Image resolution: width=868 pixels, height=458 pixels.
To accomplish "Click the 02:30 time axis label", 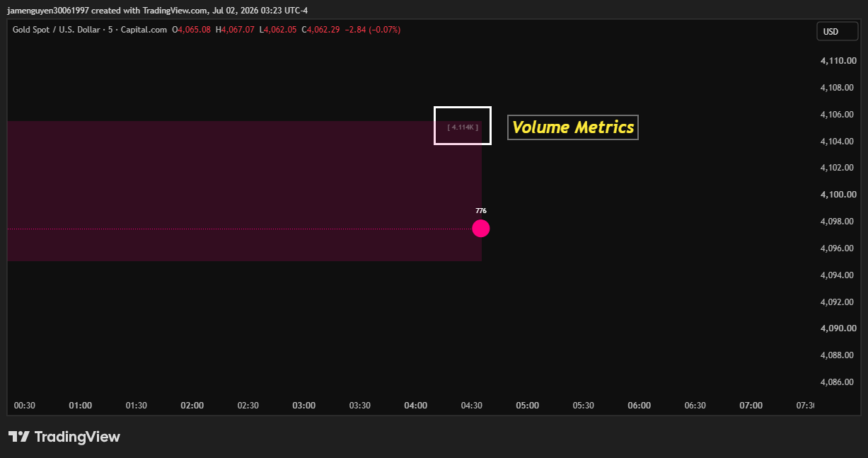I will click(x=248, y=406).
